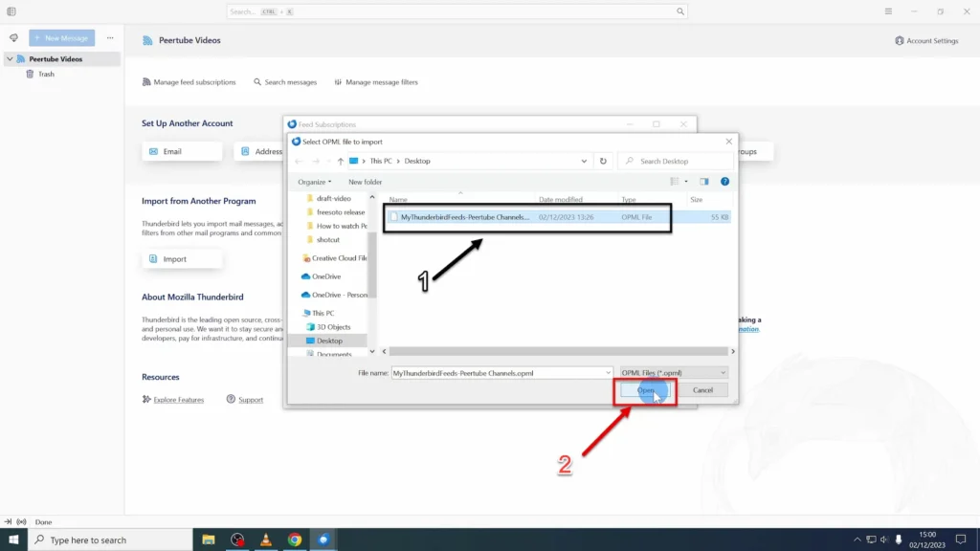Screen dimensions: 980x551
Task: Select OneDrive - Personal in navigation pane
Action: point(334,295)
